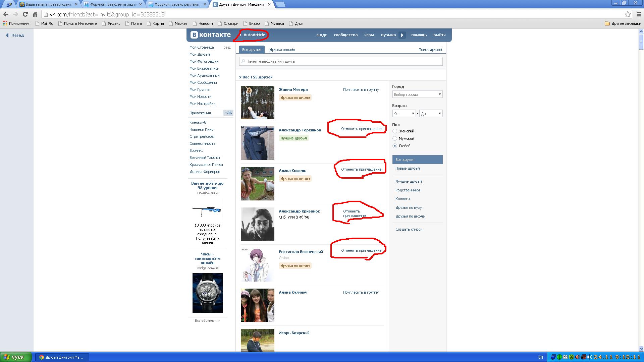
Task: Switch to the Друзья онлайн tab
Action: tap(282, 50)
